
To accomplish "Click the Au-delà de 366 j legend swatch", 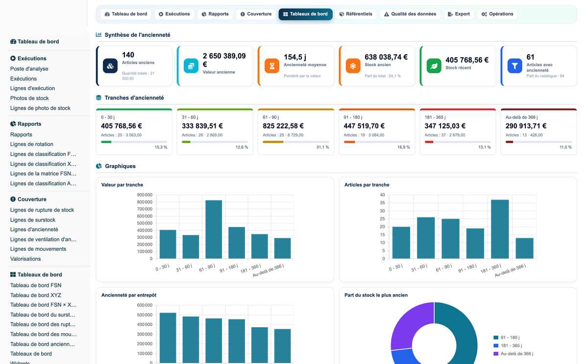I will pos(496,354).
